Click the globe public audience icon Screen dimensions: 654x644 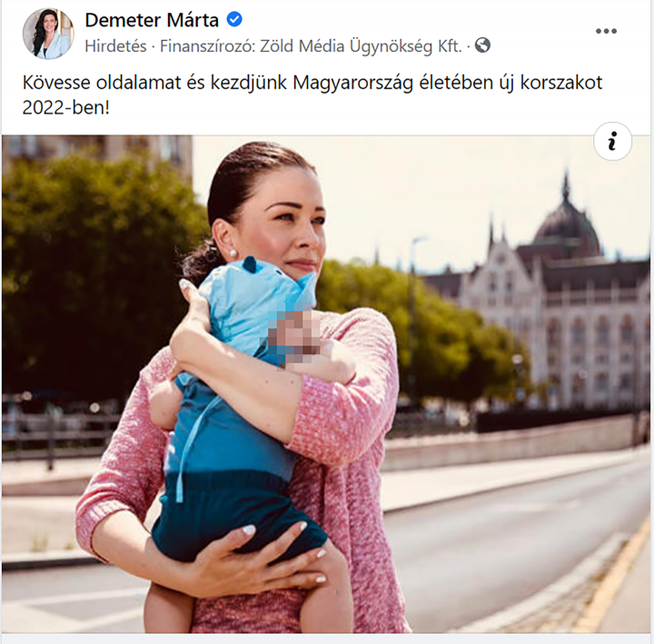(482, 45)
